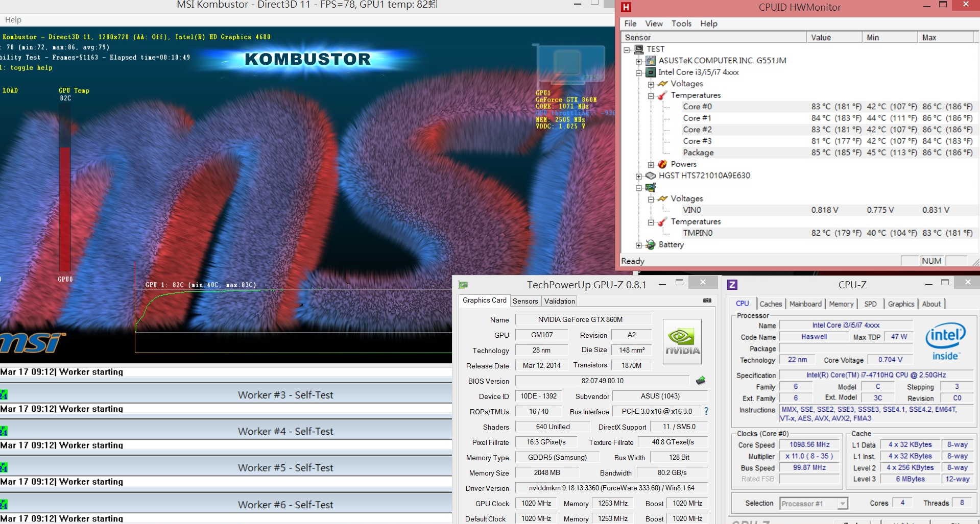
Task: Expand the CPU Voltages node
Action: 651,85
